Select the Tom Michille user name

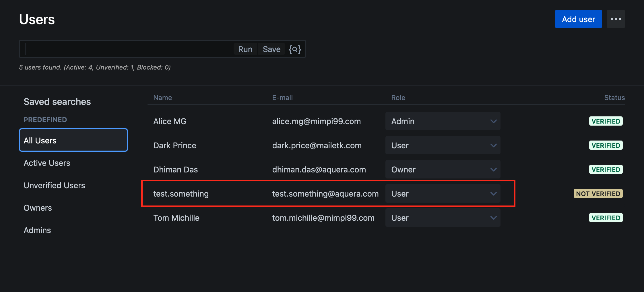pyautogui.click(x=176, y=218)
